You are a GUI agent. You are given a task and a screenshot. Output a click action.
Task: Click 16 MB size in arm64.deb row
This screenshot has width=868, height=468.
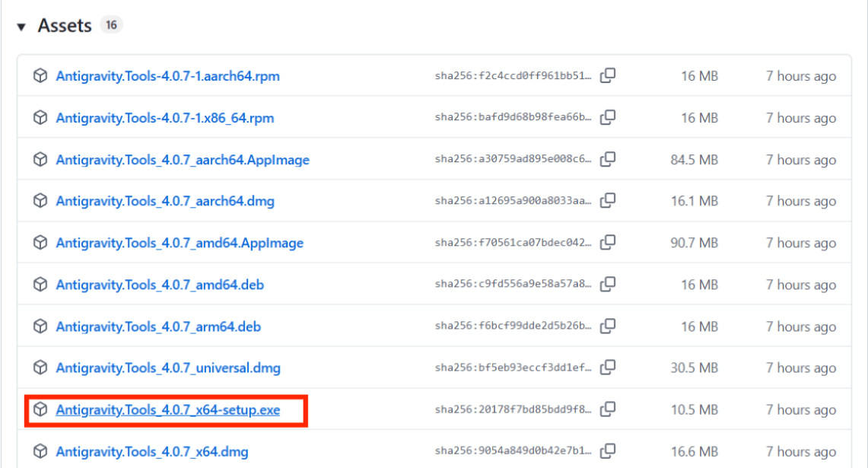pyautogui.click(x=700, y=326)
